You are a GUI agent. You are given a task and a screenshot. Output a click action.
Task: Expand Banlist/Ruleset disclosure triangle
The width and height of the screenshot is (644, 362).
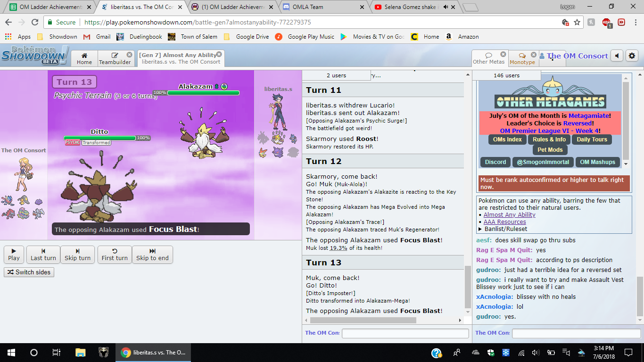pos(480,229)
